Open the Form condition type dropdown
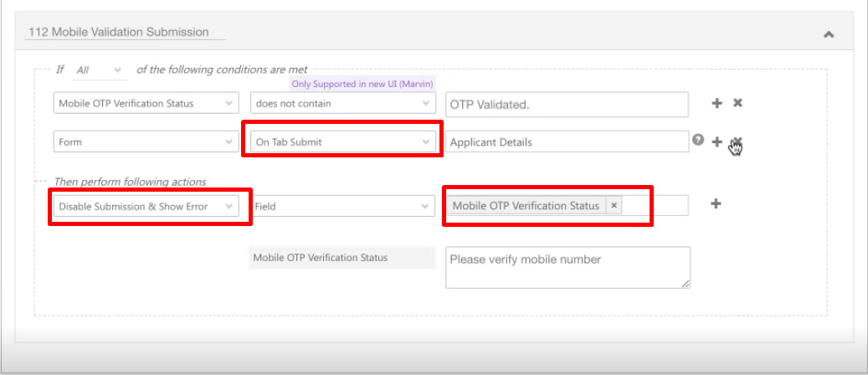 coord(146,142)
